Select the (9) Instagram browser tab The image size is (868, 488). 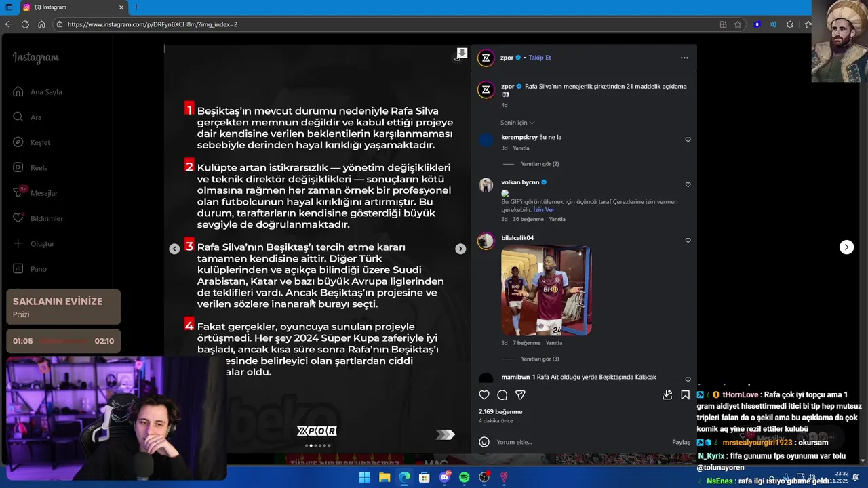pos(73,7)
